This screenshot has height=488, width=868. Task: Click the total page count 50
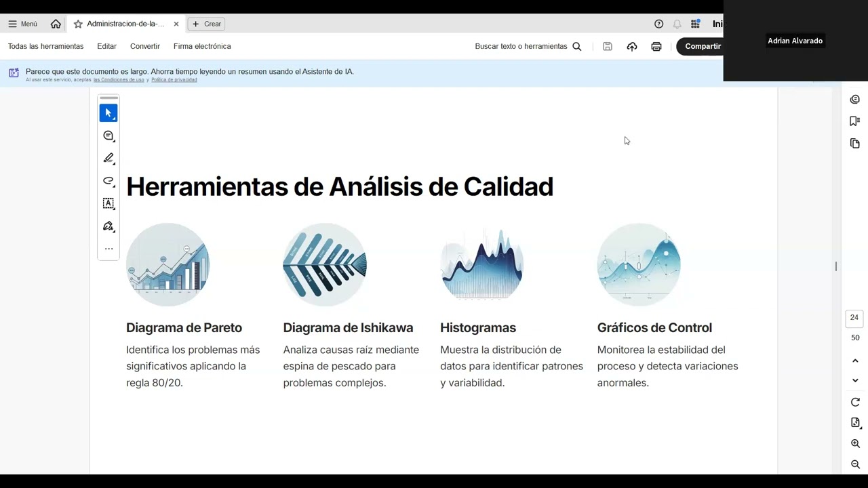pyautogui.click(x=855, y=338)
